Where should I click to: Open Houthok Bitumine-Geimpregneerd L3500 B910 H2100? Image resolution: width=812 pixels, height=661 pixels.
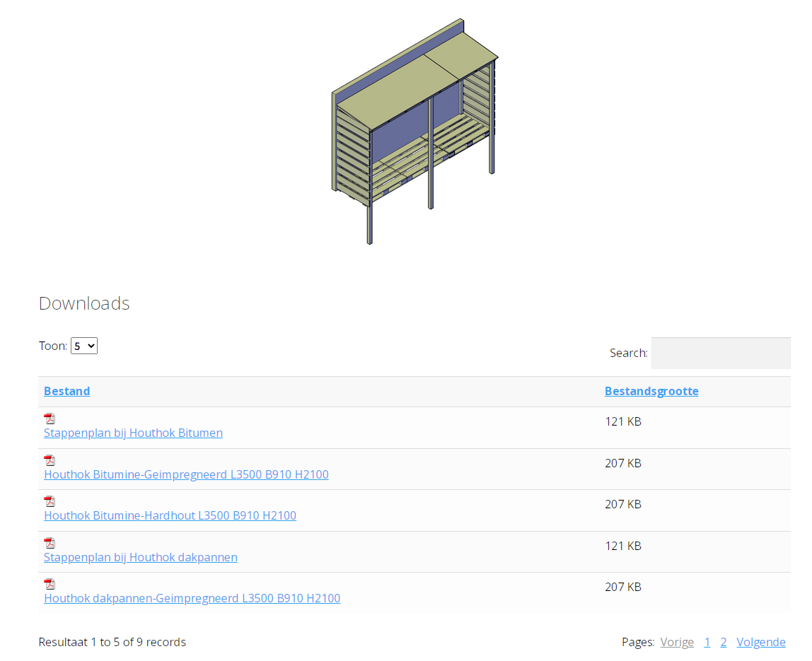tap(187, 474)
